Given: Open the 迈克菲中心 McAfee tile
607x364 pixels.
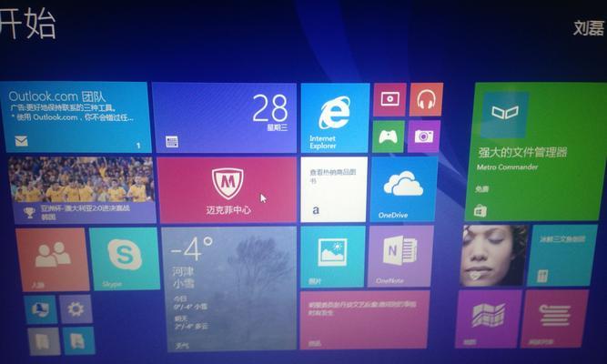Looking at the screenshot, I should (x=228, y=190).
